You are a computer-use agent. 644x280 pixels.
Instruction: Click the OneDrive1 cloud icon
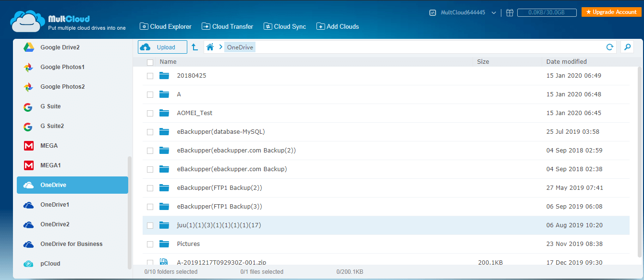[x=28, y=205]
